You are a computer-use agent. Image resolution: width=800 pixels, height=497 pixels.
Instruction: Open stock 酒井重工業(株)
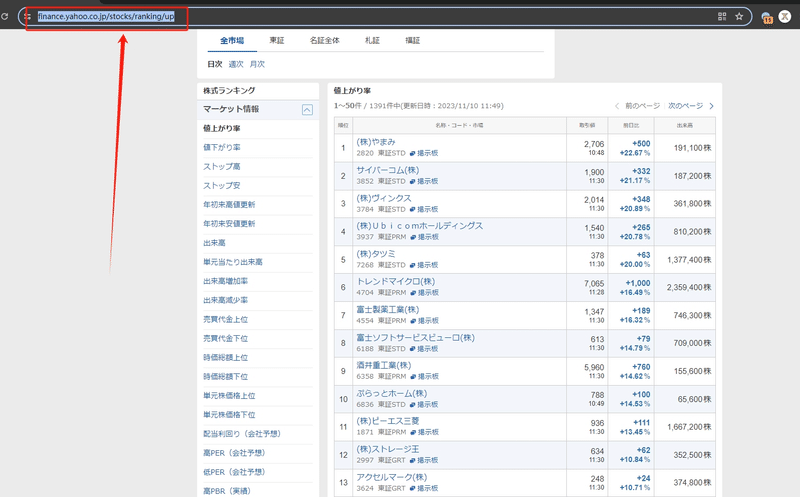384,365
